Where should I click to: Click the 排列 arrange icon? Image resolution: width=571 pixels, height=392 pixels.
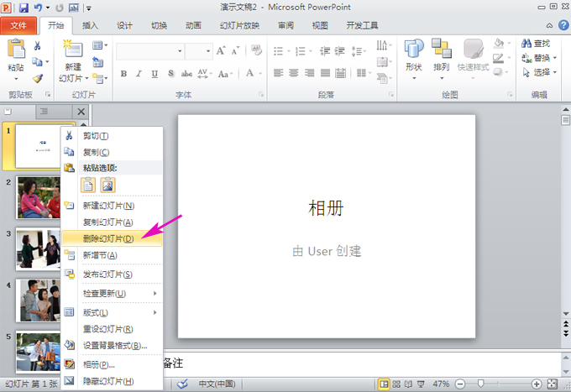[x=441, y=57]
